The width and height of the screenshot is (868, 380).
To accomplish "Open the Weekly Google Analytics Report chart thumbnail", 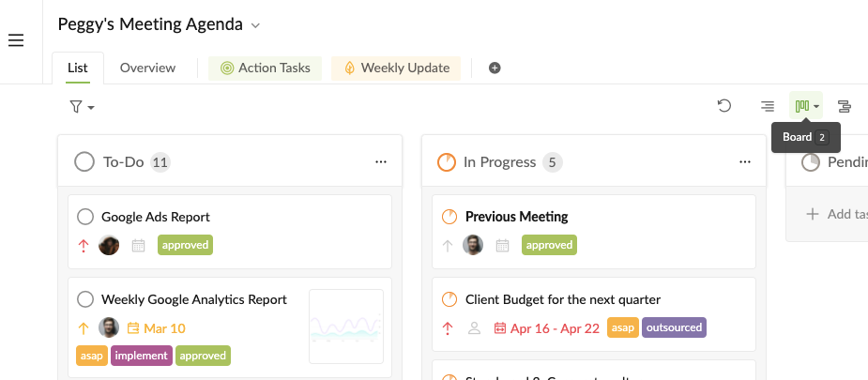I will pos(346,327).
